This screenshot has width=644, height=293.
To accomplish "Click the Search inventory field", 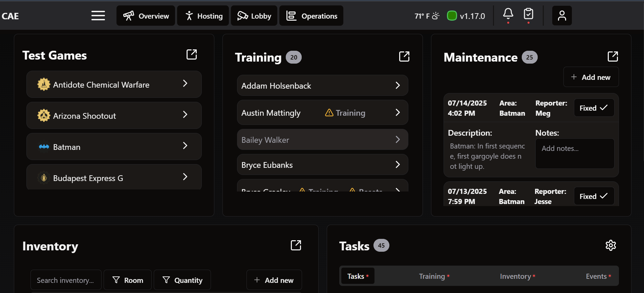I will click(x=66, y=280).
